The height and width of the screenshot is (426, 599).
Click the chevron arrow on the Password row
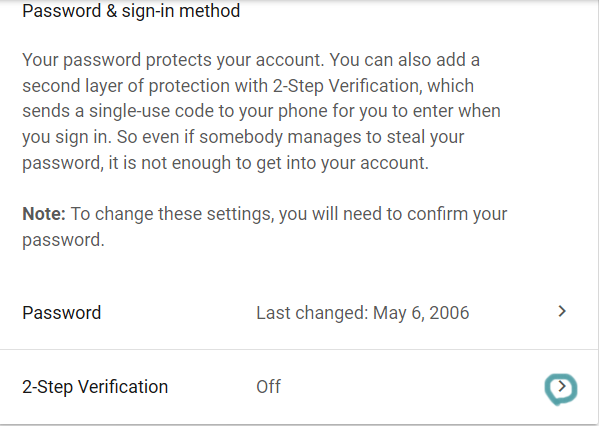(x=562, y=311)
